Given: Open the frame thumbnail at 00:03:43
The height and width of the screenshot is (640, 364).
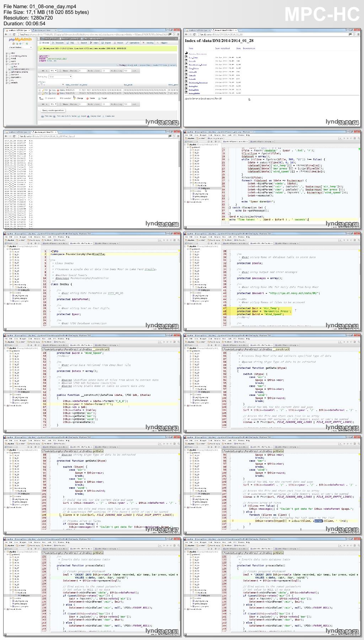Looking at the screenshot, I should click(92, 383).
